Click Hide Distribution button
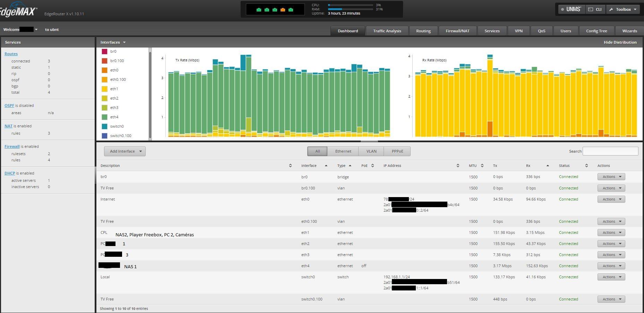This screenshot has height=313, width=644. click(x=620, y=42)
